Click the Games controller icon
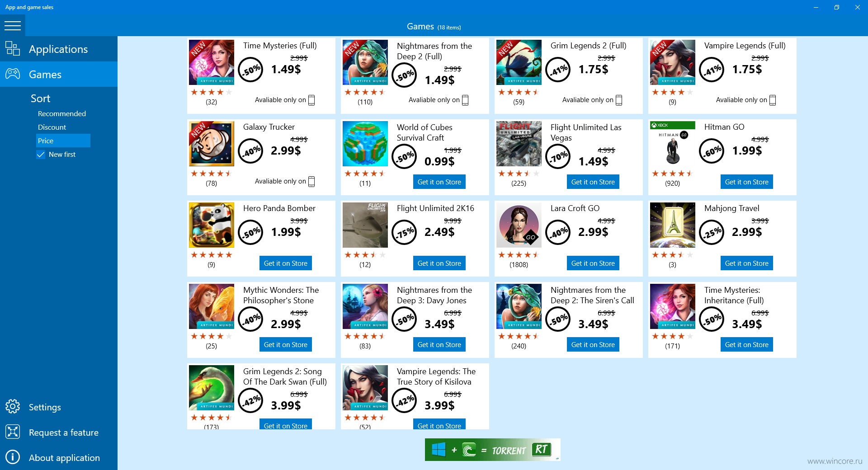 [x=13, y=74]
